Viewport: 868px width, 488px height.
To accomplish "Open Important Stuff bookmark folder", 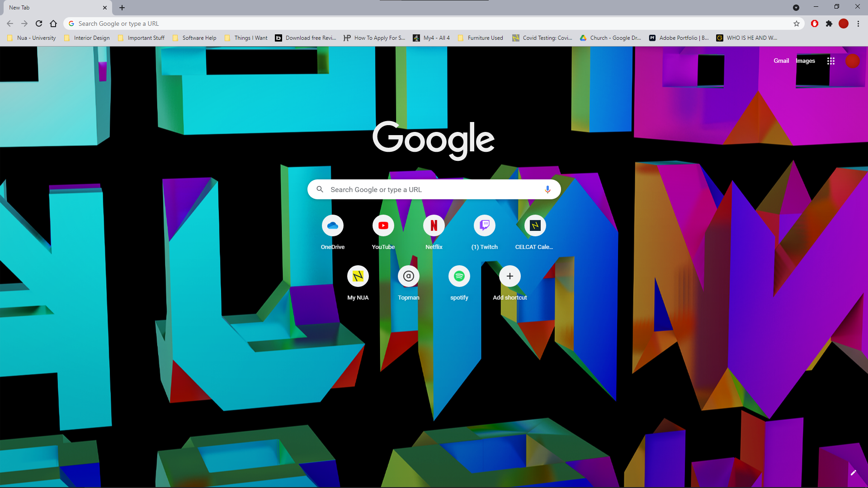I will [142, 38].
